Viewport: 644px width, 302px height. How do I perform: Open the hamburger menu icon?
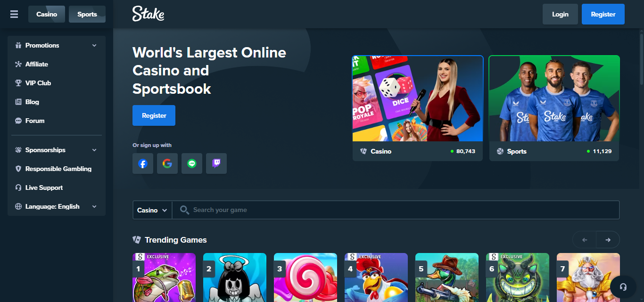tap(14, 14)
